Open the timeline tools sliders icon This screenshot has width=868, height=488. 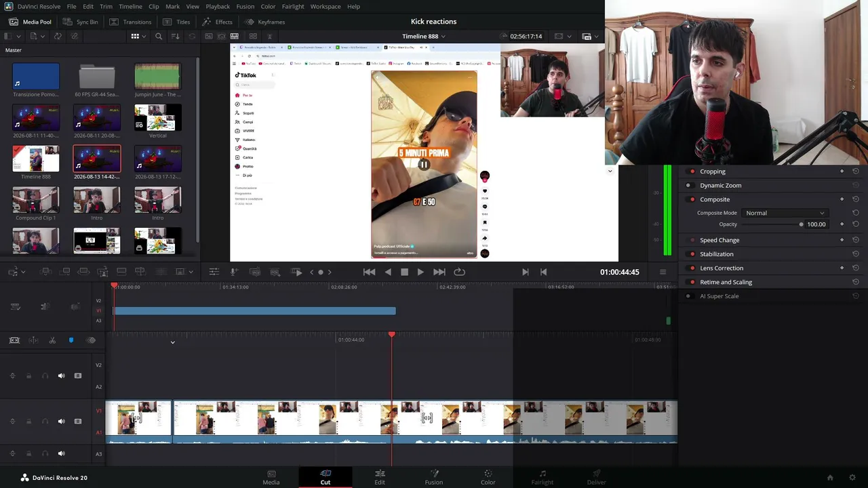(x=214, y=272)
